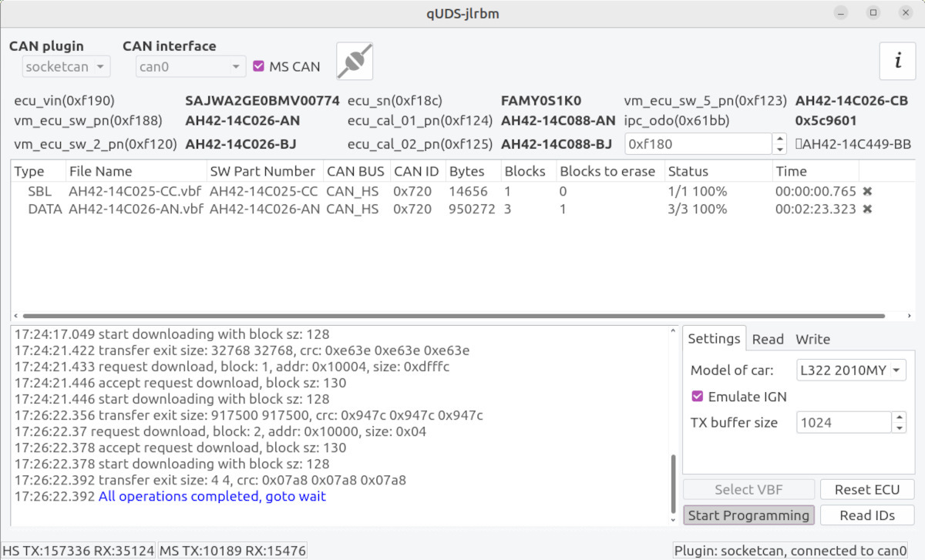This screenshot has height=560, width=925.
Task: Click the VIN value SAJWA2GE0BMV00774
Action: [x=262, y=101]
